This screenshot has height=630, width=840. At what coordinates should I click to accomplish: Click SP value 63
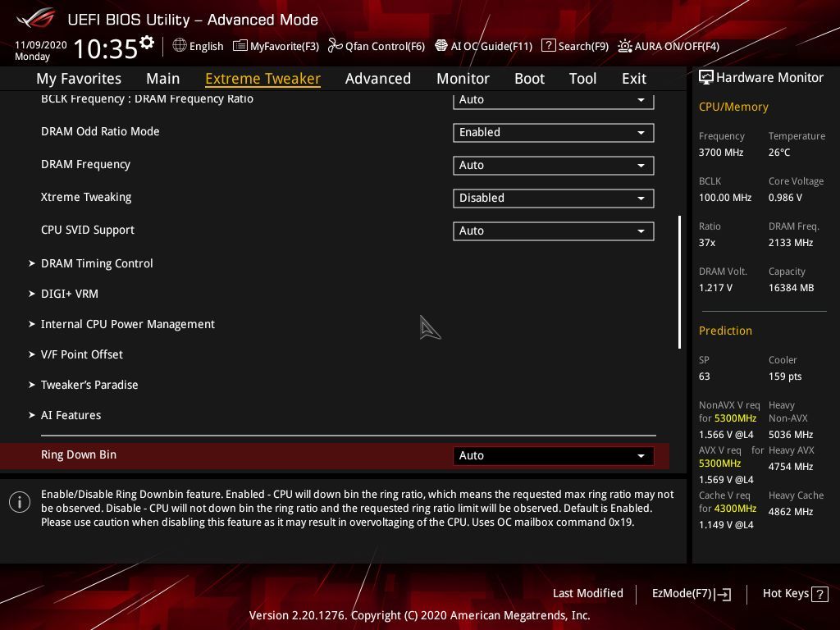[705, 377]
